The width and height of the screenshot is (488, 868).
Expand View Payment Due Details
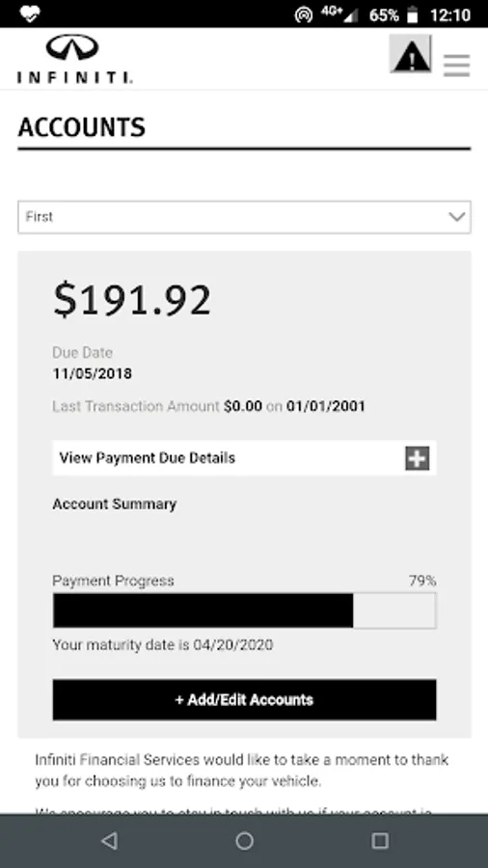244,458
